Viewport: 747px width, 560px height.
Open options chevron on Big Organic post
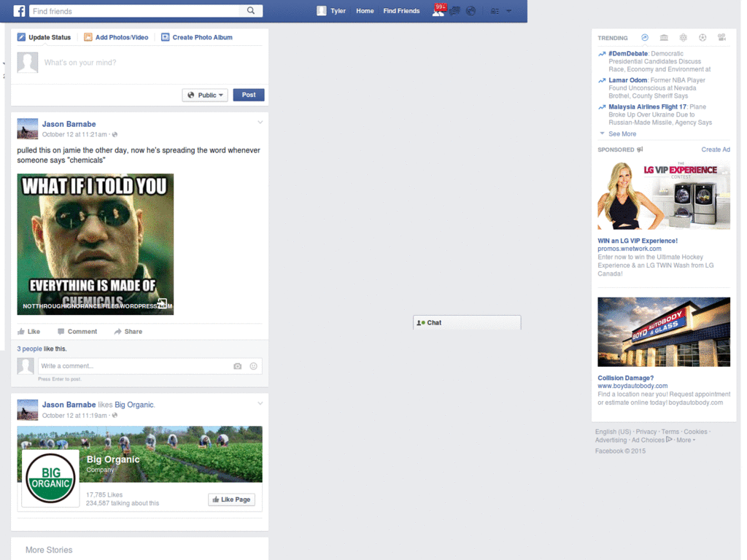pos(260,403)
